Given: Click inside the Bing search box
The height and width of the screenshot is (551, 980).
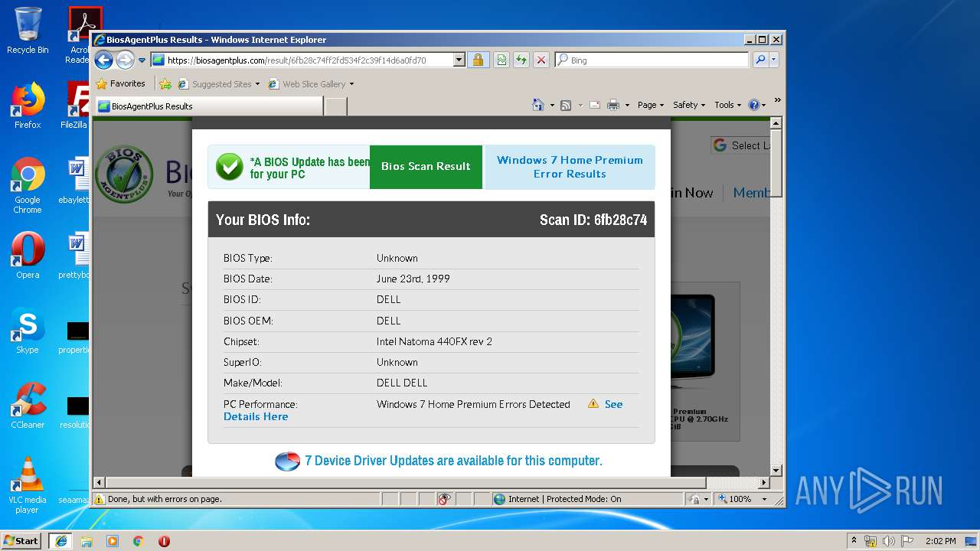Looking at the screenshot, I should (x=658, y=60).
